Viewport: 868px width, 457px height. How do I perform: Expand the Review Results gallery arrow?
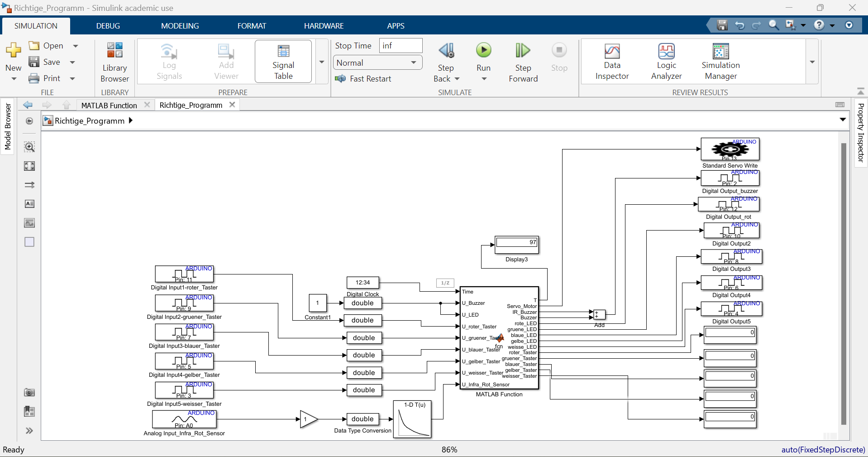click(x=812, y=62)
